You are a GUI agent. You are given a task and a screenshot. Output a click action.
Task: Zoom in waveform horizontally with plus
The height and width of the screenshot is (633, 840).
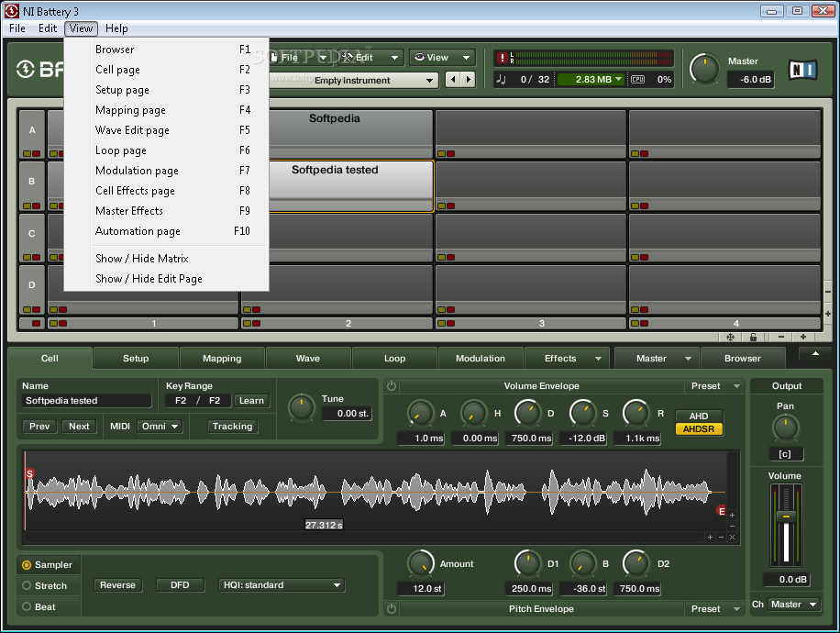[x=711, y=537]
